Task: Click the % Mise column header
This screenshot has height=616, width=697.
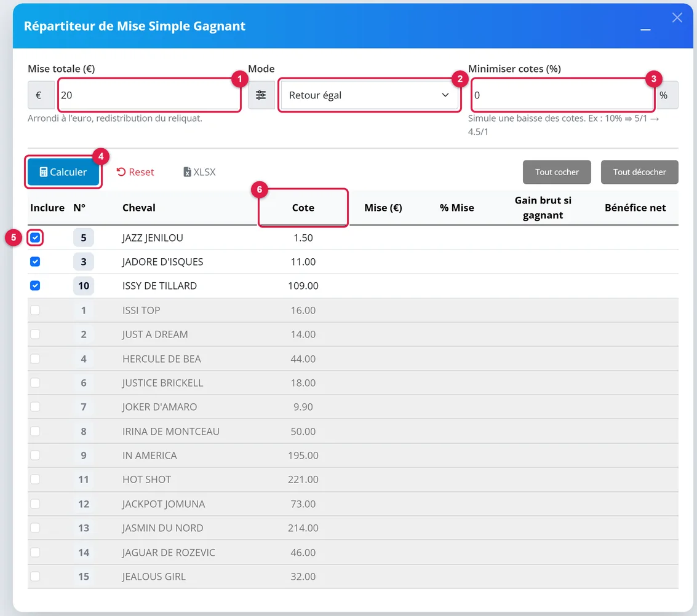Action: tap(456, 207)
